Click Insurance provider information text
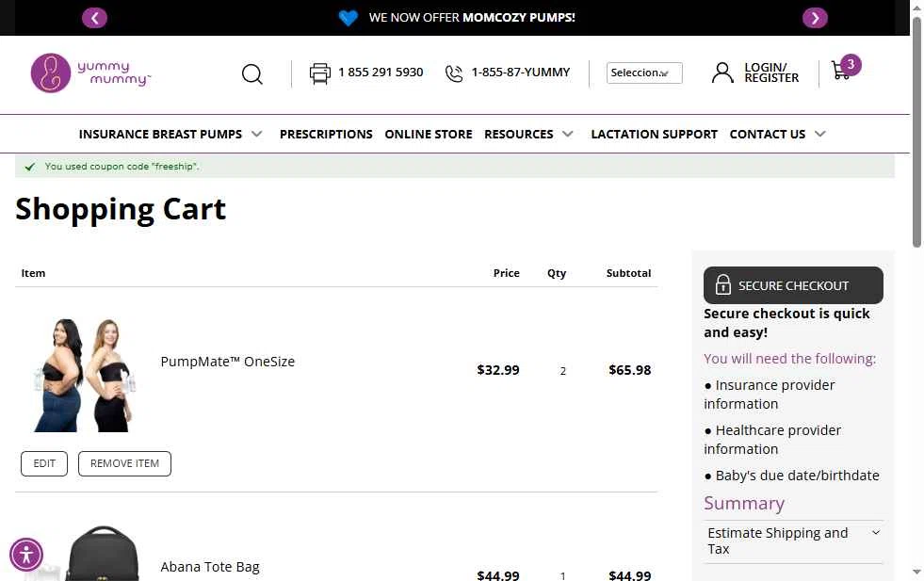Viewport: 924px width, 581px height. coord(769,395)
